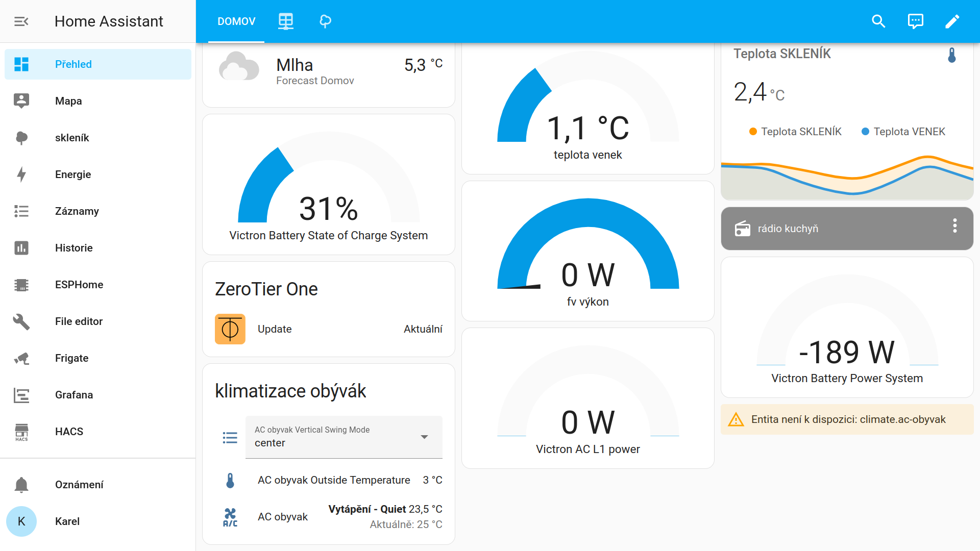This screenshot has height=551, width=980.
Task: Open the search icon in the header
Action: coord(878,21)
